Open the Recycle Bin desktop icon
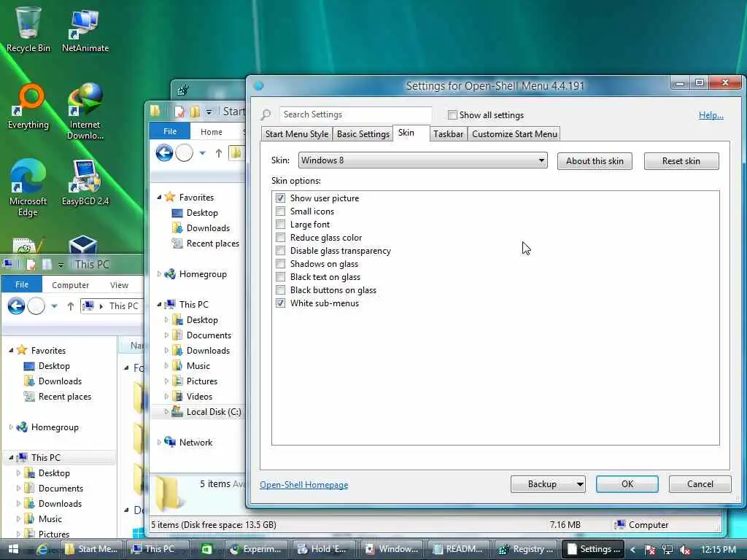 pyautogui.click(x=28, y=28)
